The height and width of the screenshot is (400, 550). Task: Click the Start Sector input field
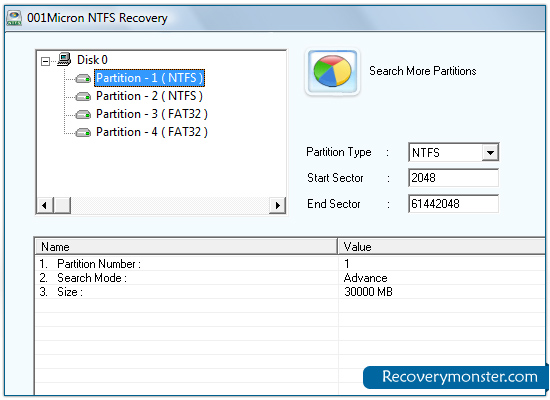(453, 178)
